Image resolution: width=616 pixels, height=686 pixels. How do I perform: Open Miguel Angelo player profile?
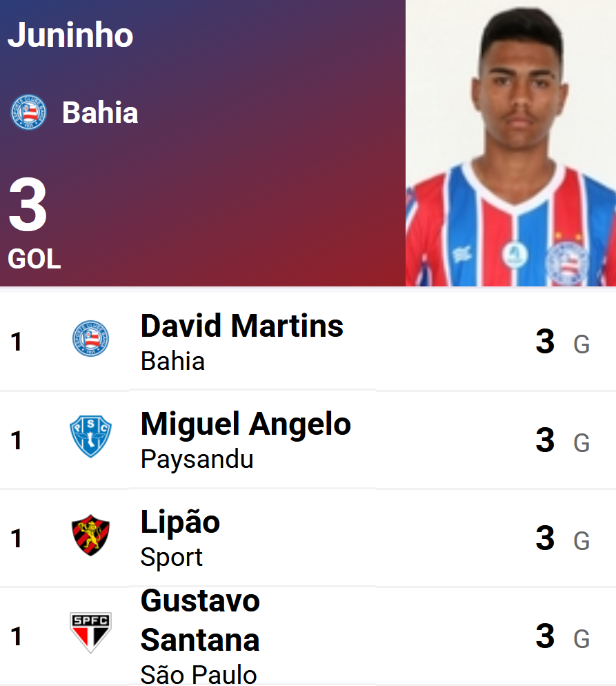click(246, 424)
